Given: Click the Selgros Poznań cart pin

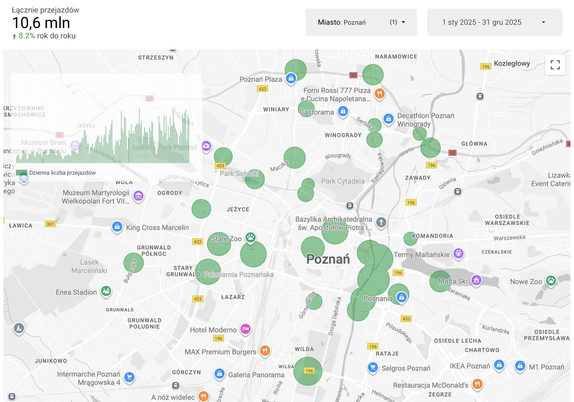Looking at the screenshot, I should tap(373, 367).
